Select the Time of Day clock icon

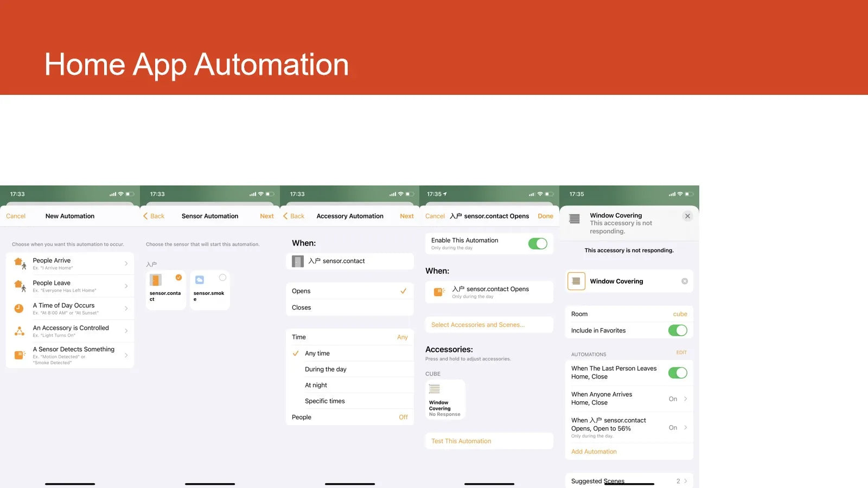(x=19, y=309)
